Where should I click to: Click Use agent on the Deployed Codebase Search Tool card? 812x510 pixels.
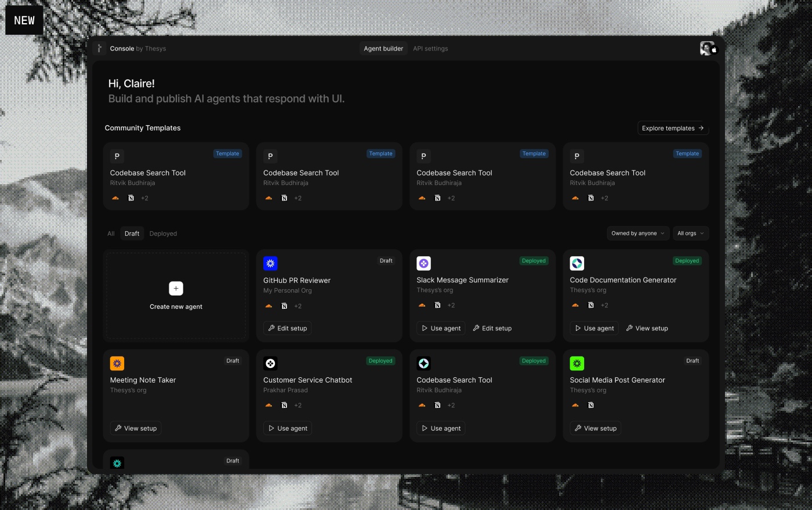click(x=441, y=428)
